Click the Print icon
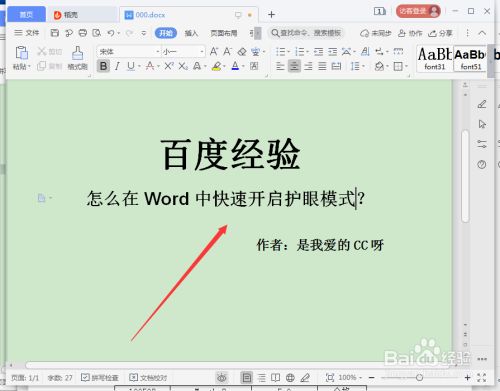Screen dimensions: 500x391 83,33
